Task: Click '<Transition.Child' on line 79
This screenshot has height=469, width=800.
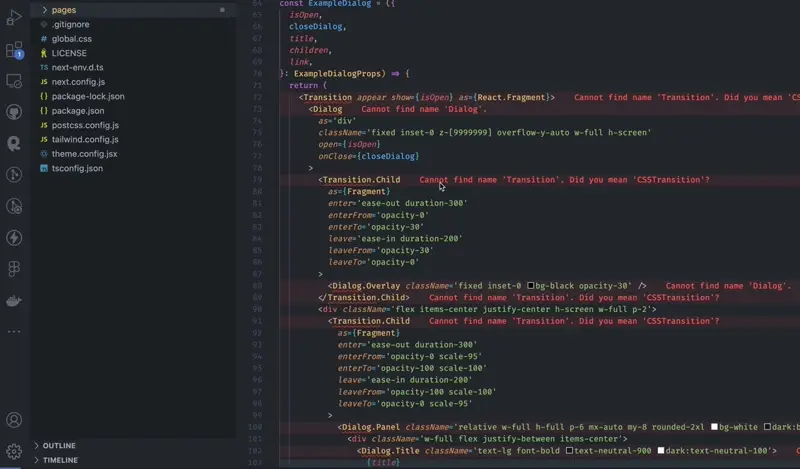Action: (359, 180)
